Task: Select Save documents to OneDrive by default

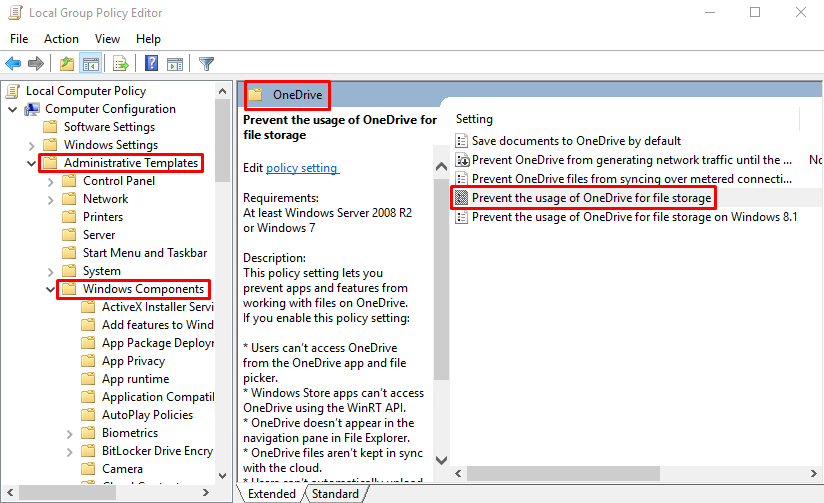Action: pos(576,141)
